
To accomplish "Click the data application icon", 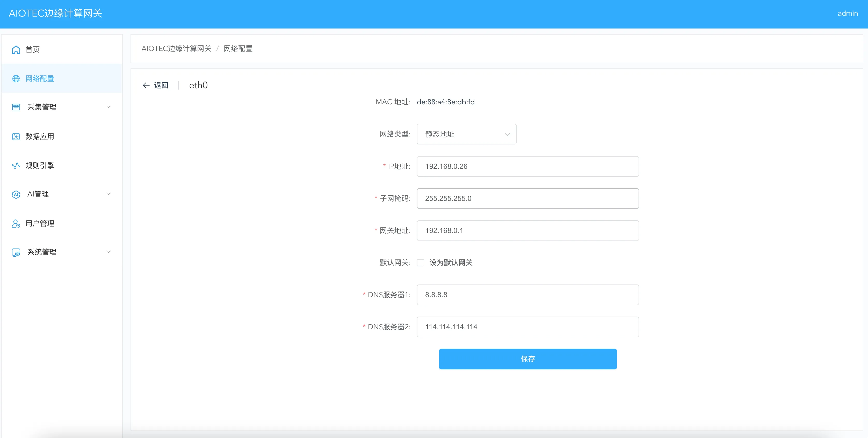I will 16,136.
